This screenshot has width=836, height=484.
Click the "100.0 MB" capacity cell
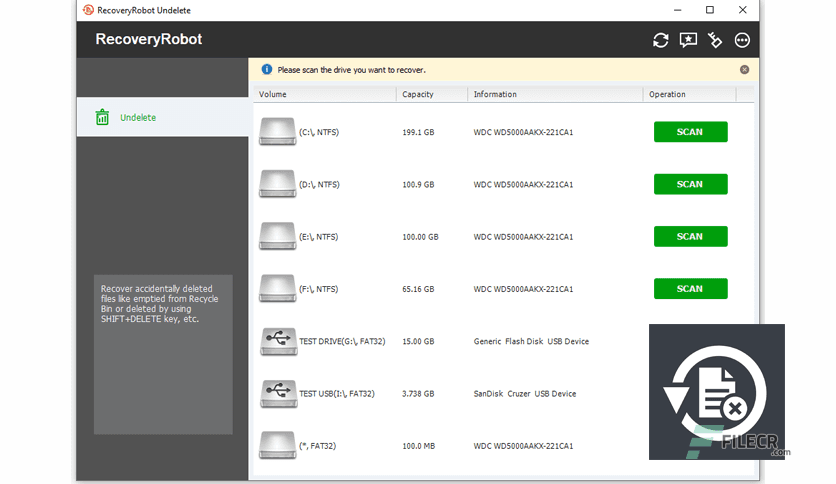tap(419, 446)
